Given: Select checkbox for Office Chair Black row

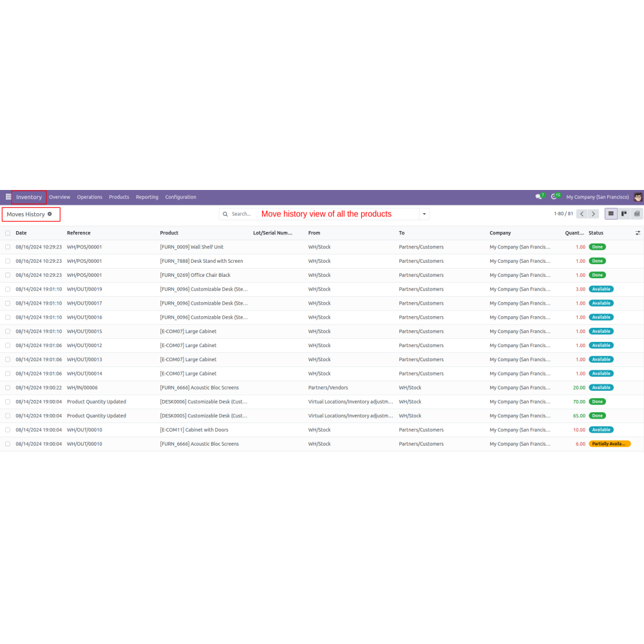Looking at the screenshot, I should (8, 275).
